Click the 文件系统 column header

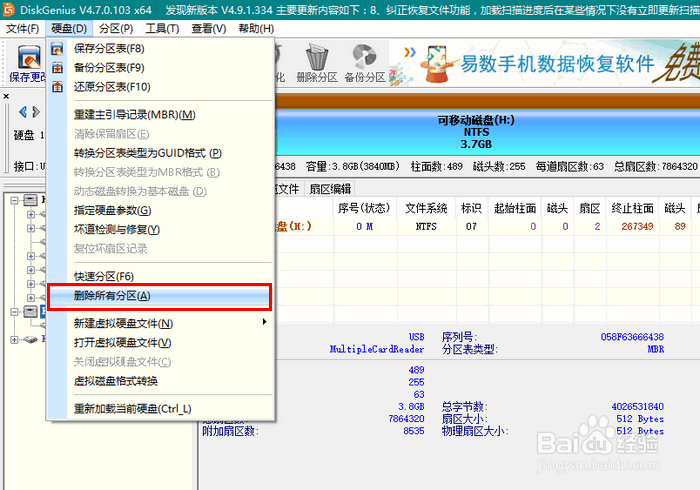tap(426, 208)
